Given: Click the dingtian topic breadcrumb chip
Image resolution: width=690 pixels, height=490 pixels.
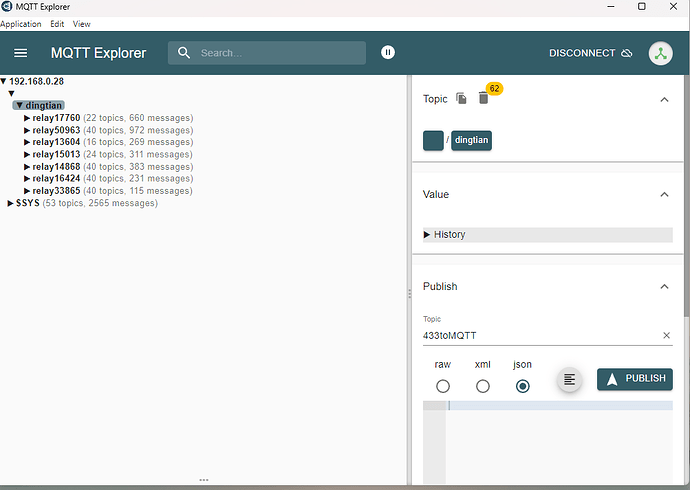Looking at the screenshot, I should pos(472,141).
